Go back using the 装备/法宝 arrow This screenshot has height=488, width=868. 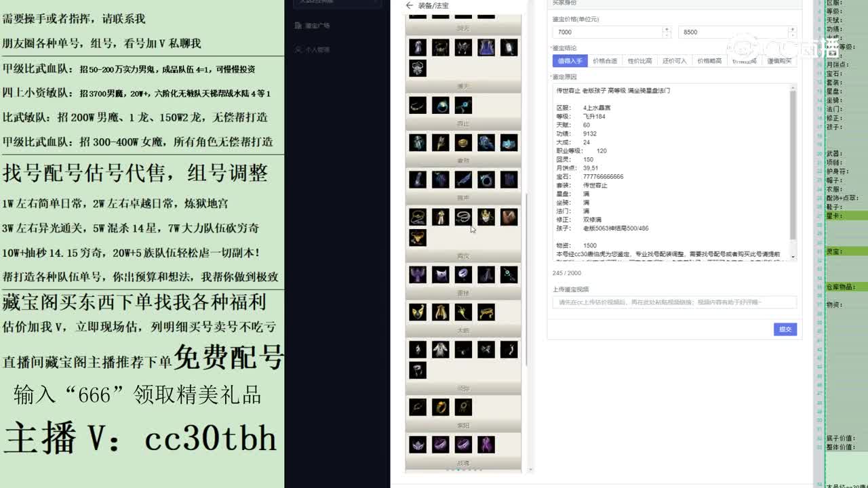pyautogui.click(x=409, y=5)
